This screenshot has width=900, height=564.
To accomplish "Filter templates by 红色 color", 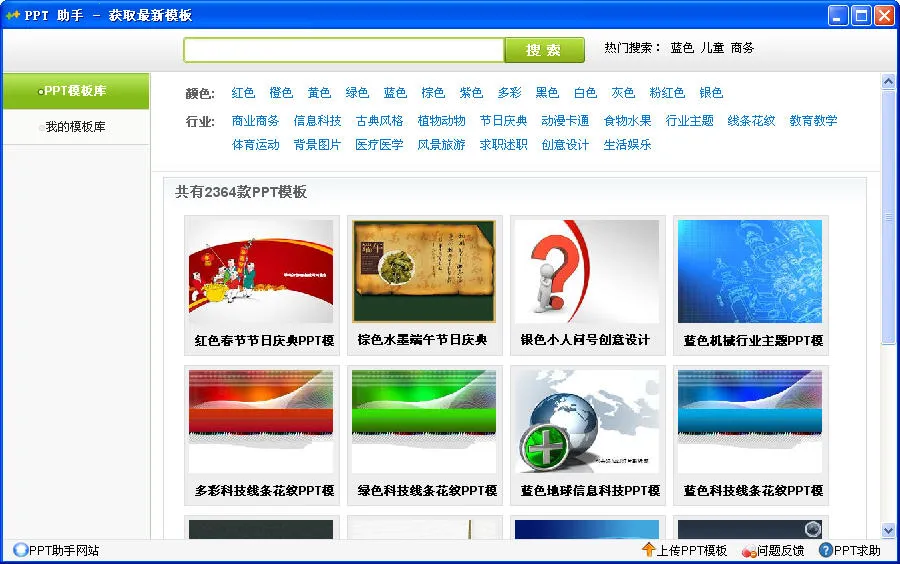I will [243, 93].
